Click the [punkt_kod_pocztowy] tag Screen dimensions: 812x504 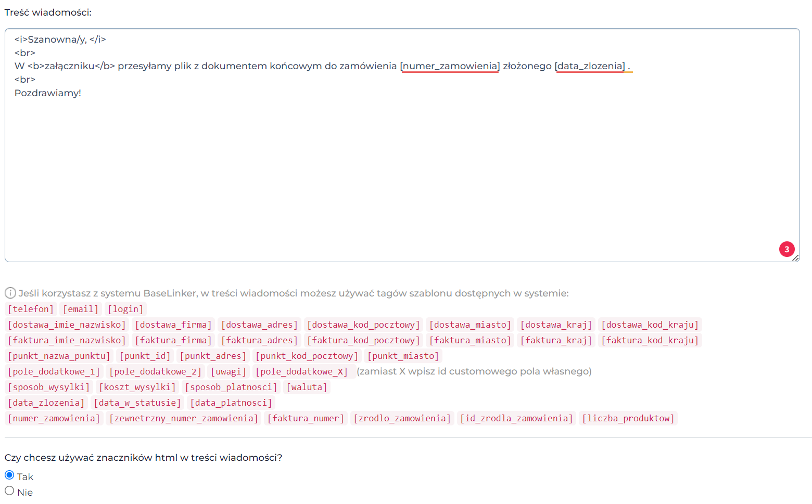[x=307, y=356]
